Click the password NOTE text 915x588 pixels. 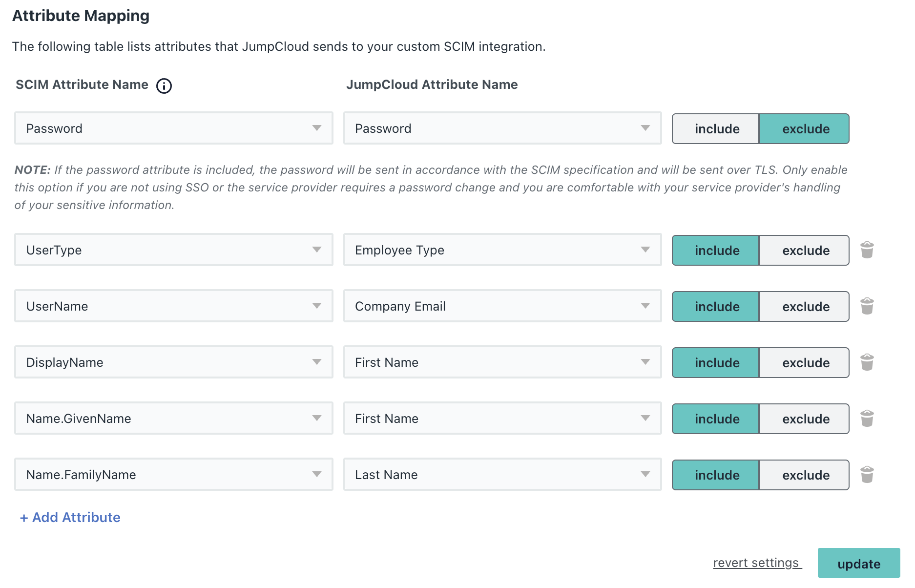click(x=431, y=188)
